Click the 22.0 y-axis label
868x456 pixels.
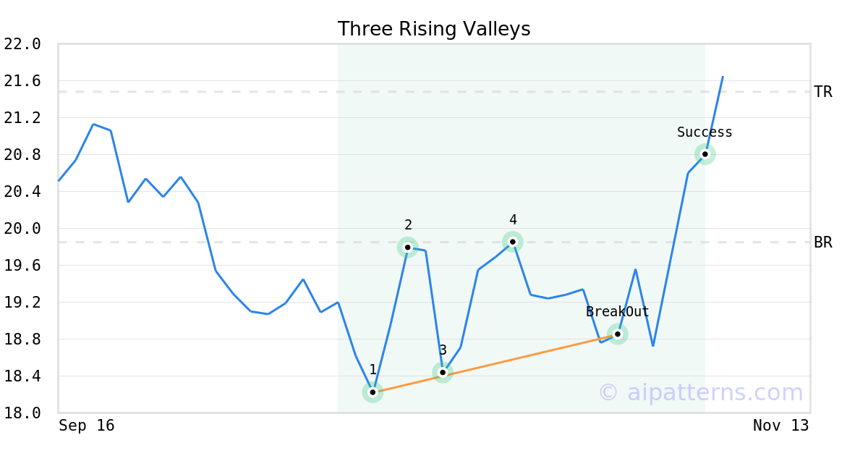pyautogui.click(x=22, y=44)
